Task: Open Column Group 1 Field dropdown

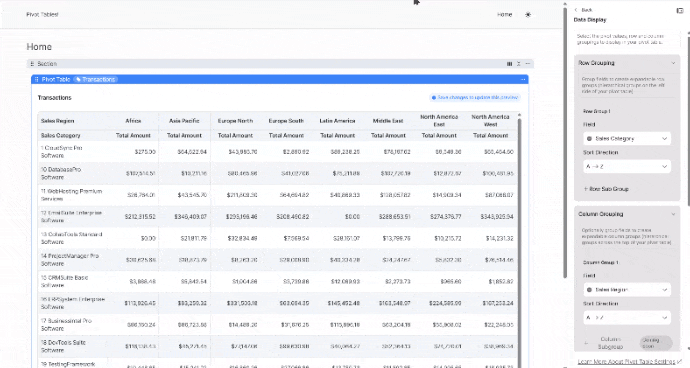Action: coord(627,290)
